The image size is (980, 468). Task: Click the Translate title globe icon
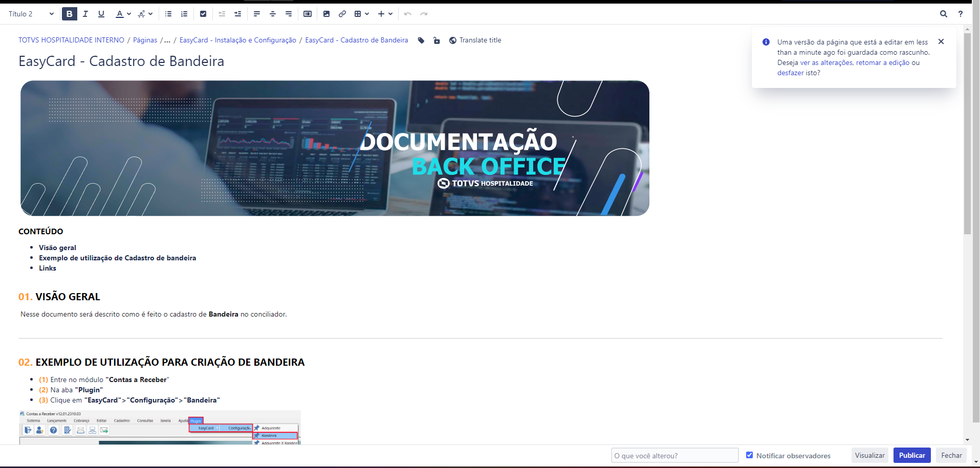[x=453, y=40]
